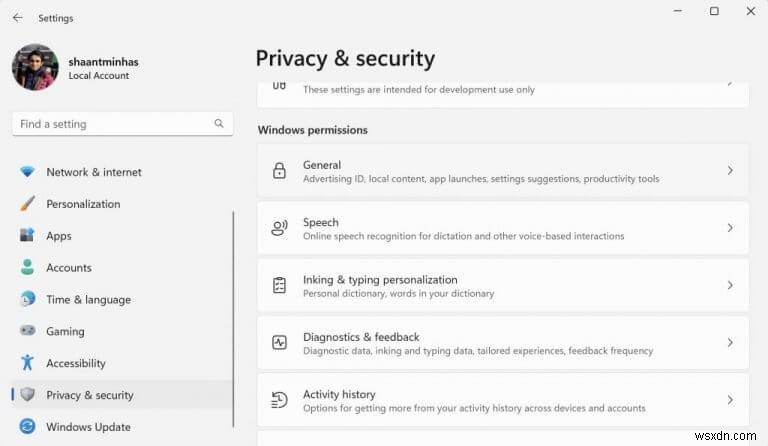The image size is (768, 446).
Task: Click the user profile avatar picture
Action: (35, 67)
